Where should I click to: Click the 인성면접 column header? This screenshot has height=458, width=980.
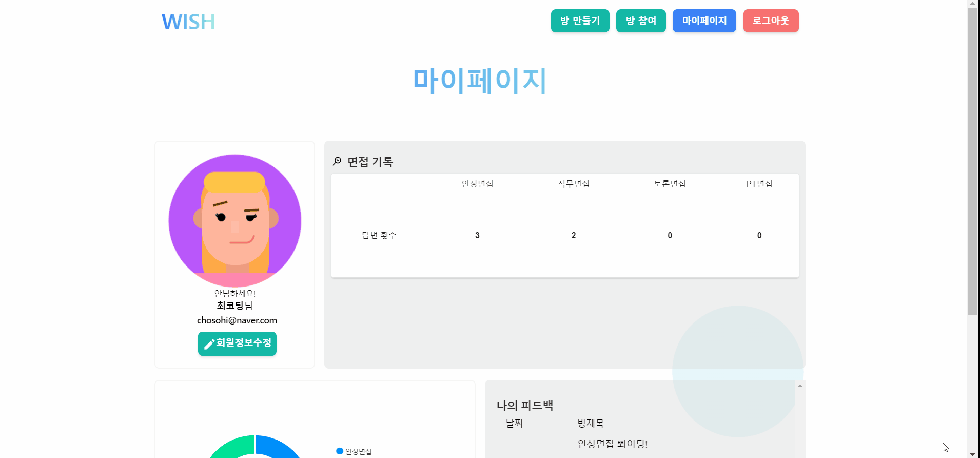coord(477,184)
